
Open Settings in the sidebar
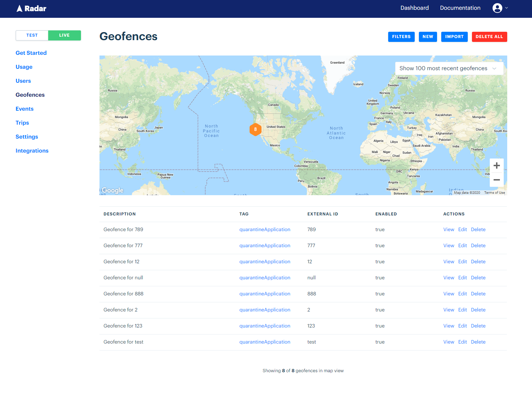[27, 137]
